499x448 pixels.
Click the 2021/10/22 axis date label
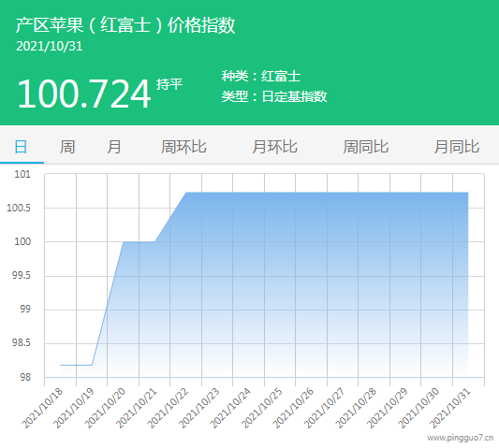168,409
